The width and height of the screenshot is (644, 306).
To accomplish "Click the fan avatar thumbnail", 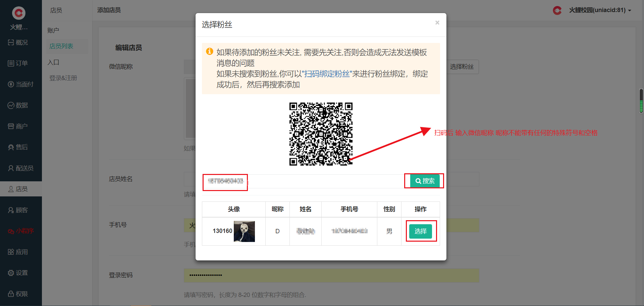I will [x=244, y=231].
